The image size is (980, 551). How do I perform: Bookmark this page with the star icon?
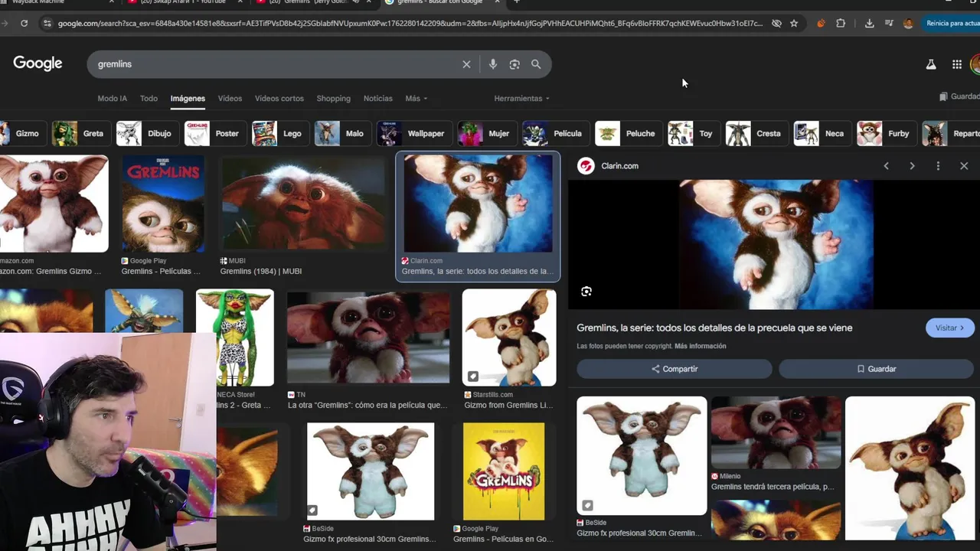(794, 24)
